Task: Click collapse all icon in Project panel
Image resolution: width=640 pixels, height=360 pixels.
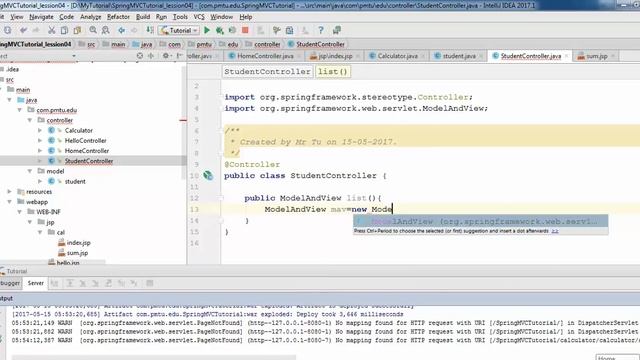Action: (x=151, y=56)
